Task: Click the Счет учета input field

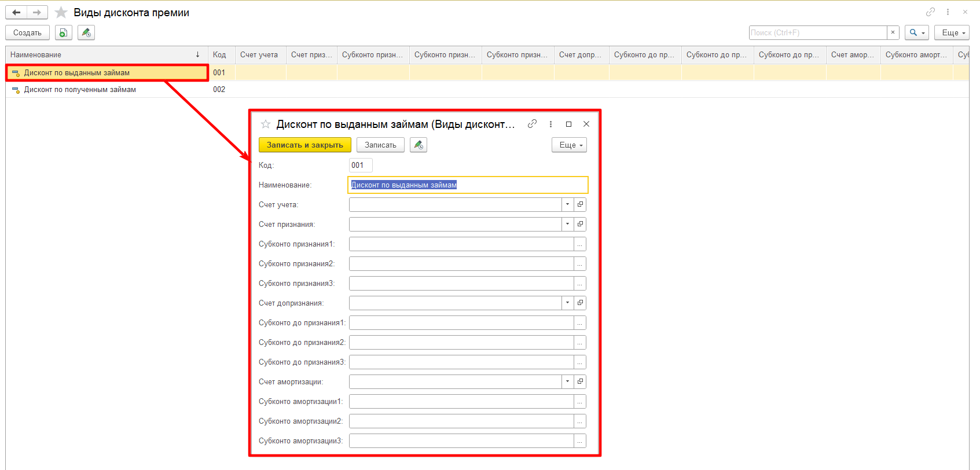Action: (x=455, y=204)
